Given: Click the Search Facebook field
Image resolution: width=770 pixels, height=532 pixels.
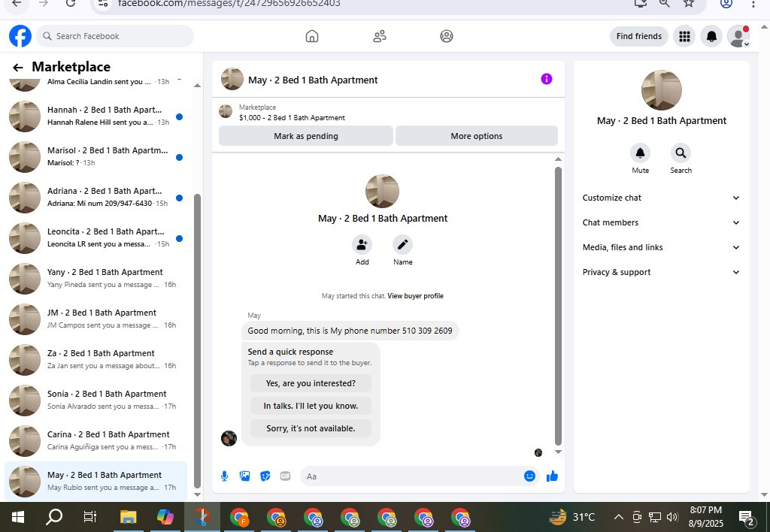Looking at the screenshot, I should click(x=115, y=36).
